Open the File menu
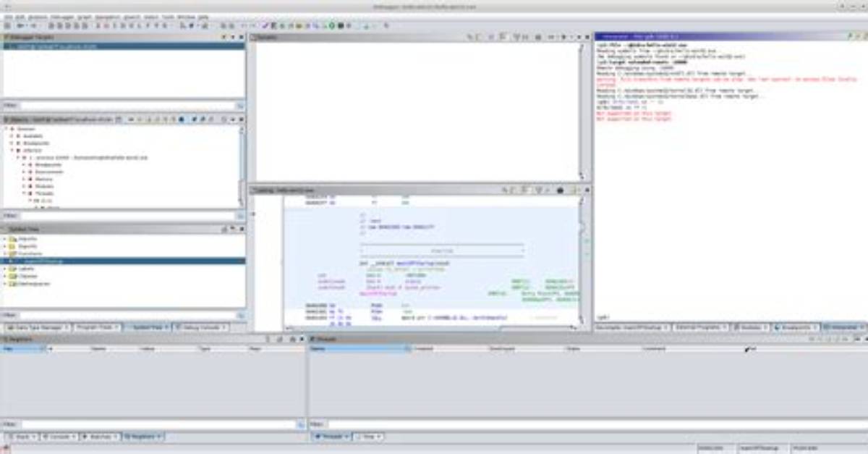Screen dimensions: 868x454 [x=8, y=16]
